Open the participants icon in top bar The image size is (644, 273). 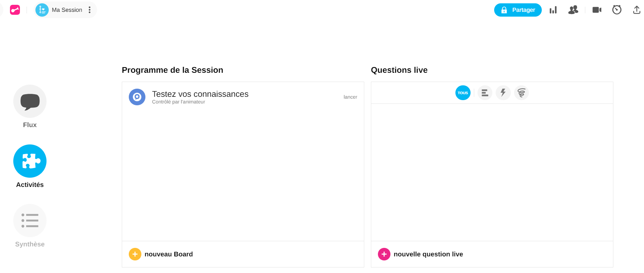click(x=573, y=10)
